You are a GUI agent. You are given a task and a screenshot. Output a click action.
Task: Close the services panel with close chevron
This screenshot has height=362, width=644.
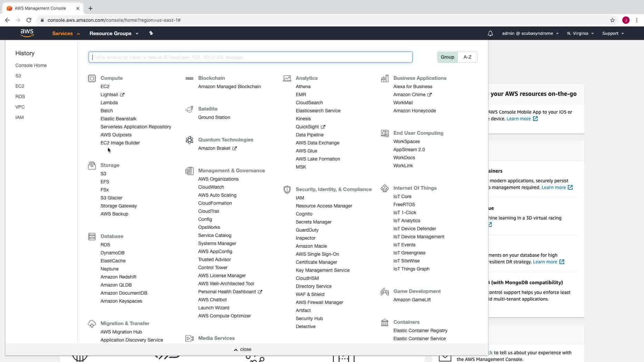click(242, 349)
